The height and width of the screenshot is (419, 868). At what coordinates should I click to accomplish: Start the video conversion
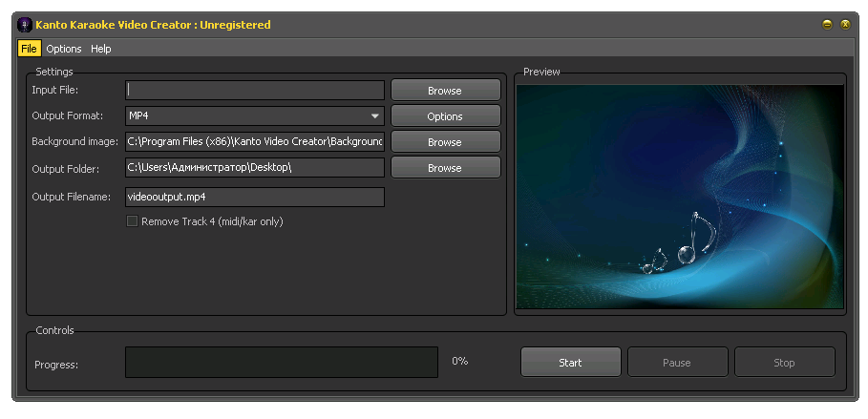[571, 363]
